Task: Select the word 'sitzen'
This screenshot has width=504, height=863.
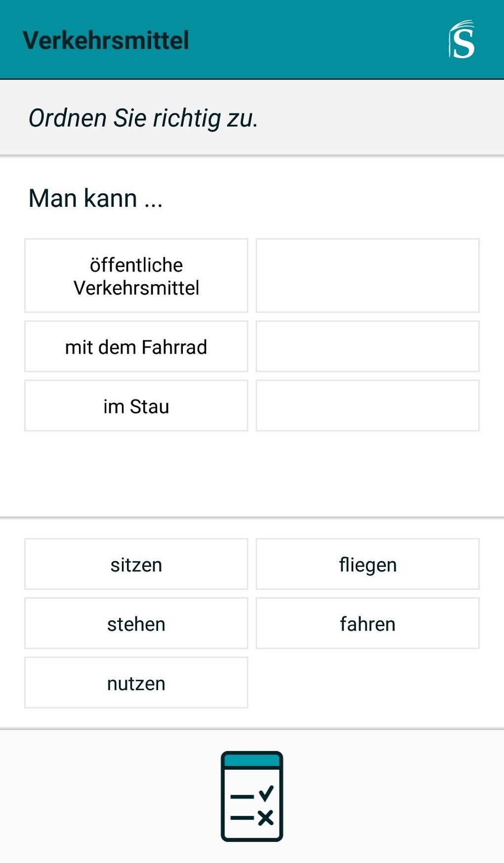Action: click(136, 564)
